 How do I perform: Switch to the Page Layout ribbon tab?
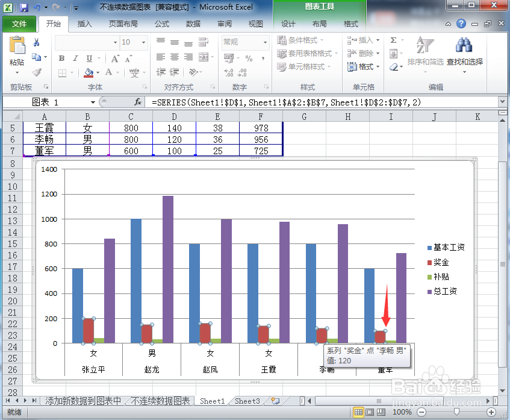coord(123,24)
